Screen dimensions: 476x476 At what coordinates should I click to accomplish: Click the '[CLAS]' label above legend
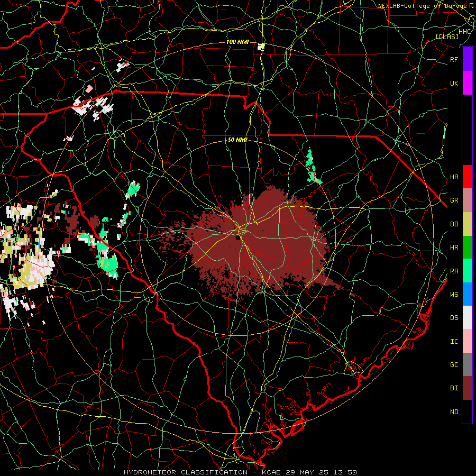point(447,36)
